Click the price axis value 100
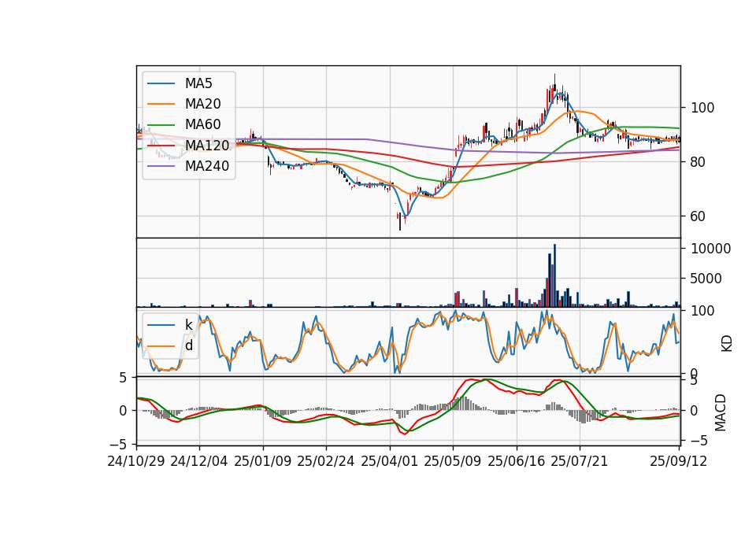This screenshot has width=756, height=543. [702, 108]
